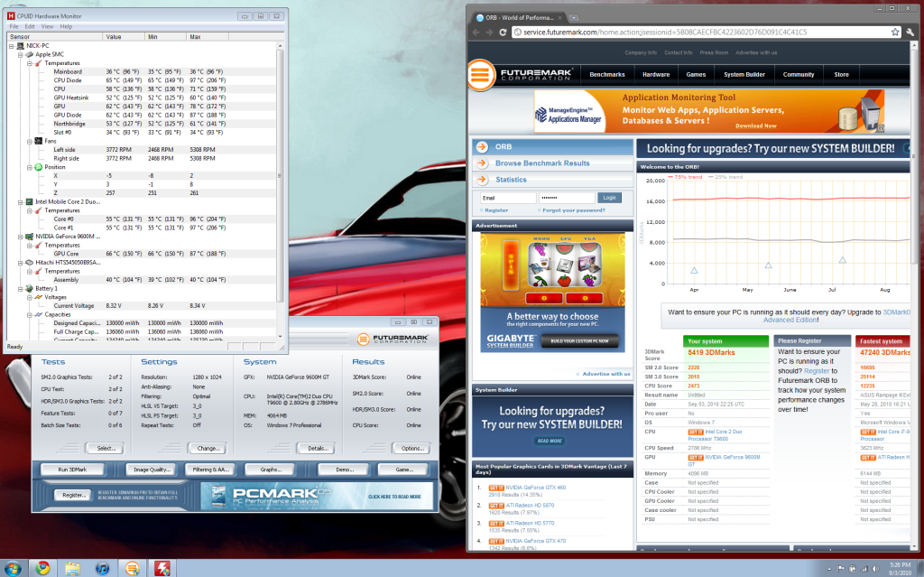924x577 pixels.
Task: Click the password field beside the Login button
Action: coord(567,199)
